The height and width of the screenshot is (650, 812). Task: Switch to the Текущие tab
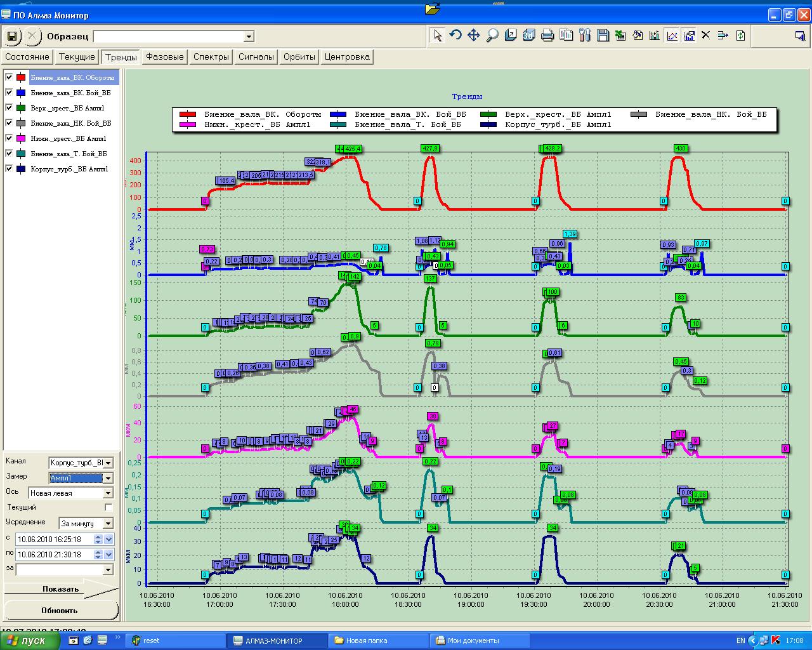click(77, 56)
